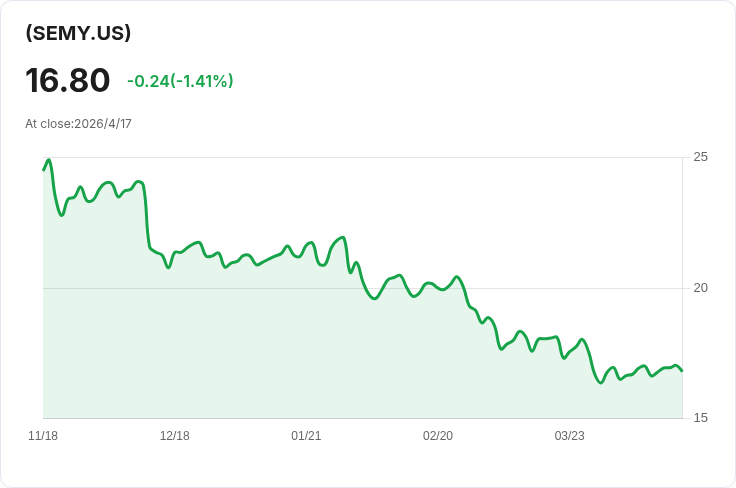Select the -0.24(-1.41%) price change text
736x488 pixels.
click(180, 81)
